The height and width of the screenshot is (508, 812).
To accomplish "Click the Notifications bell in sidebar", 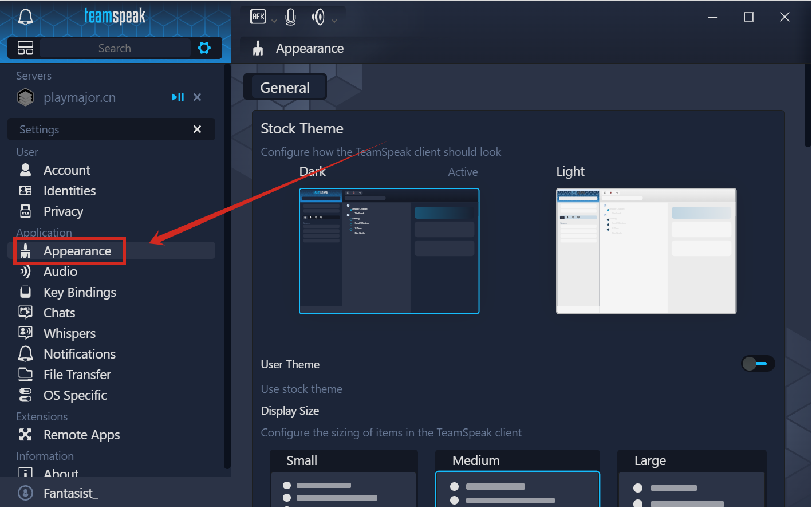I will [25, 354].
